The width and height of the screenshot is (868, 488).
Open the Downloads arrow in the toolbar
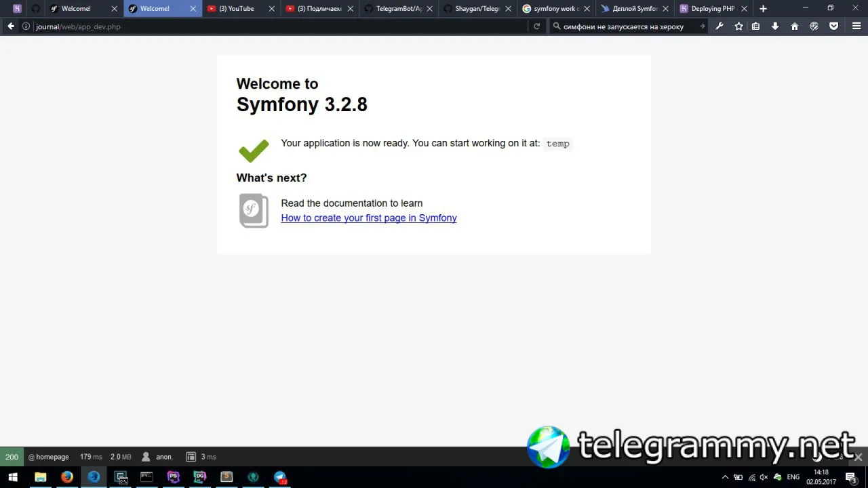tap(775, 26)
